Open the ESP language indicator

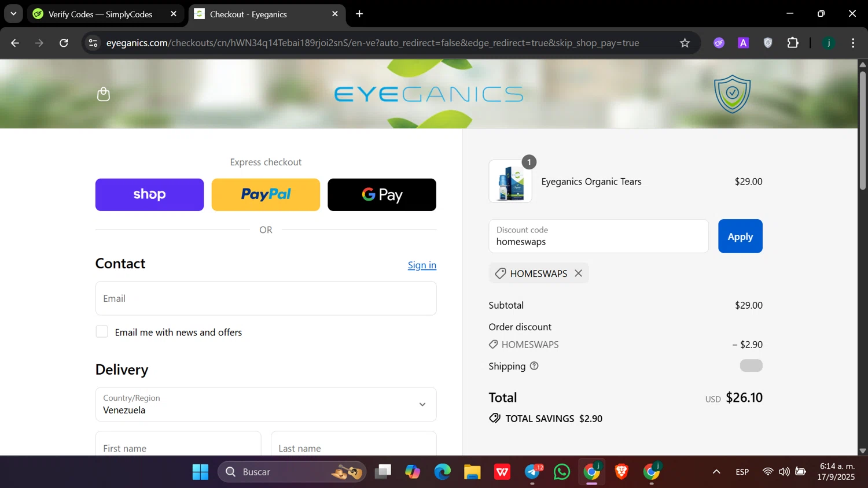tap(742, 472)
